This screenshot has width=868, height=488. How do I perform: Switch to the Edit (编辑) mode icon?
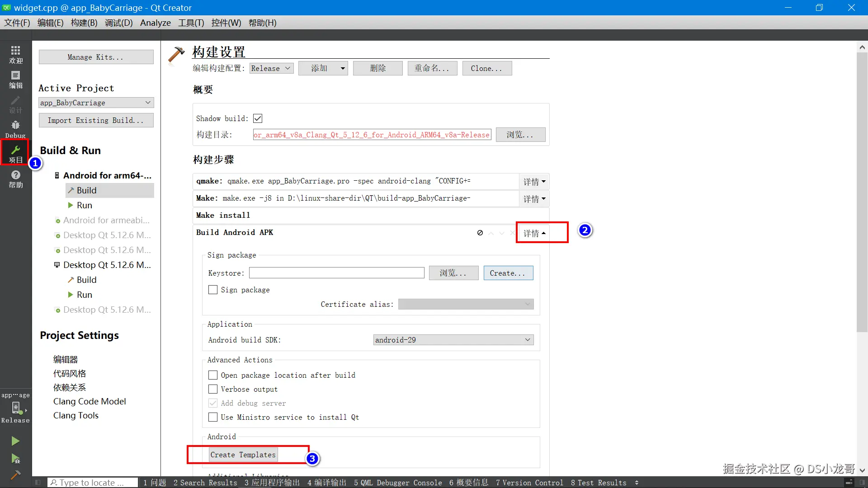pyautogui.click(x=15, y=80)
